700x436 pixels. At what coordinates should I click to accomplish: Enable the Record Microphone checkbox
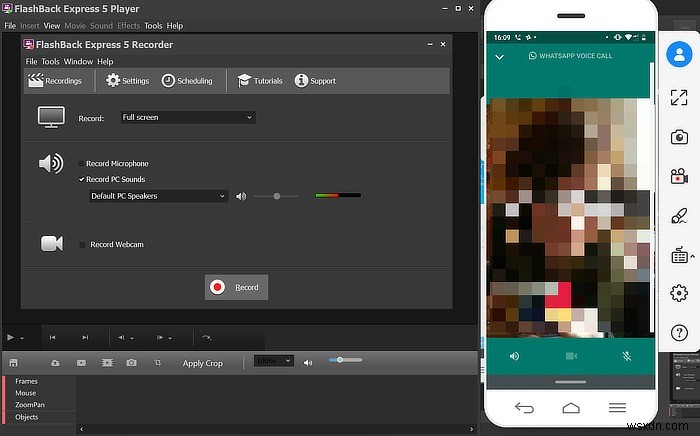(x=81, y=164)
